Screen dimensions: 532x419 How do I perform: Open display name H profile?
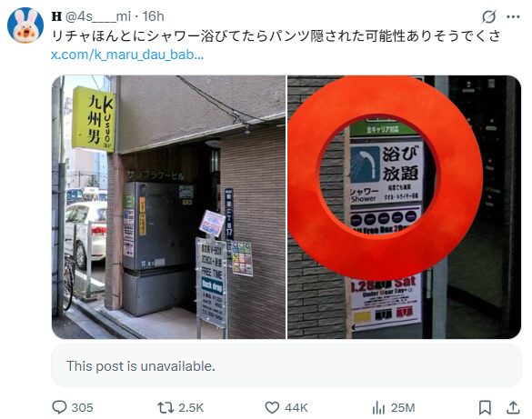tap(56, 16)
